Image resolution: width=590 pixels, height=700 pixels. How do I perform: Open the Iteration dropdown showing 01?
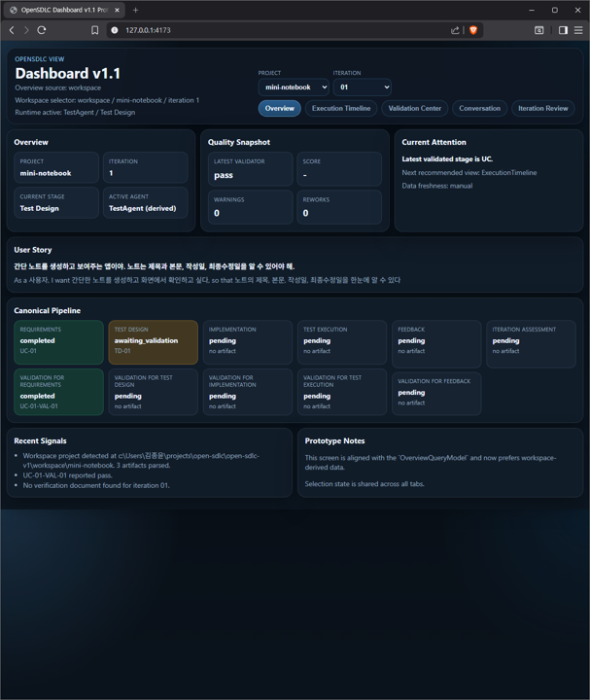(363, 87)
